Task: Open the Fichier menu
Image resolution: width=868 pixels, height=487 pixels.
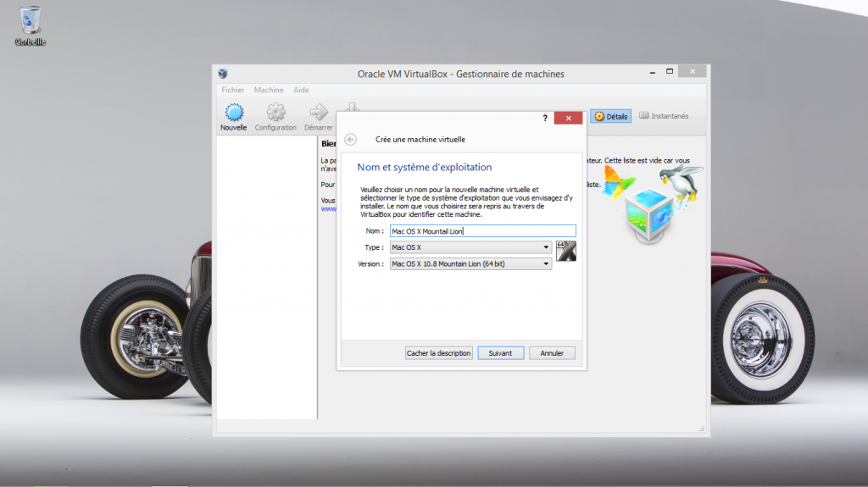Action: (x=233, y=90)
